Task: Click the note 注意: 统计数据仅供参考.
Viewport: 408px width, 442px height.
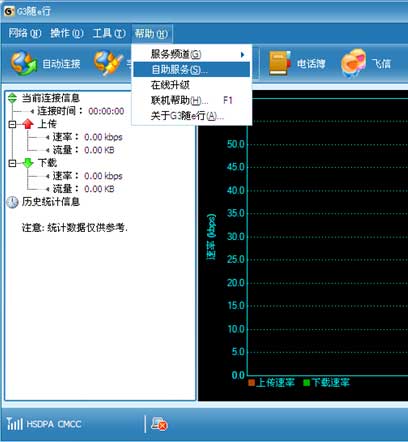Action: tap(75, 228)
